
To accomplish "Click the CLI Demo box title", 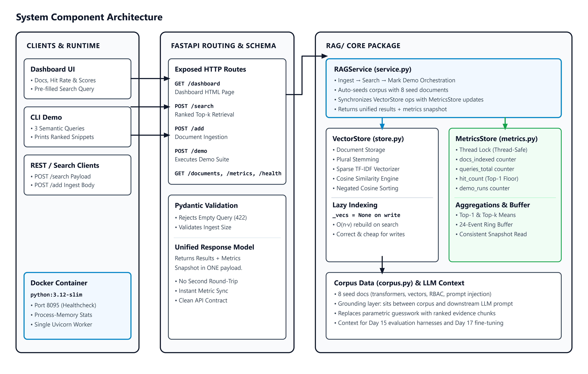I will tap(46, 117).
